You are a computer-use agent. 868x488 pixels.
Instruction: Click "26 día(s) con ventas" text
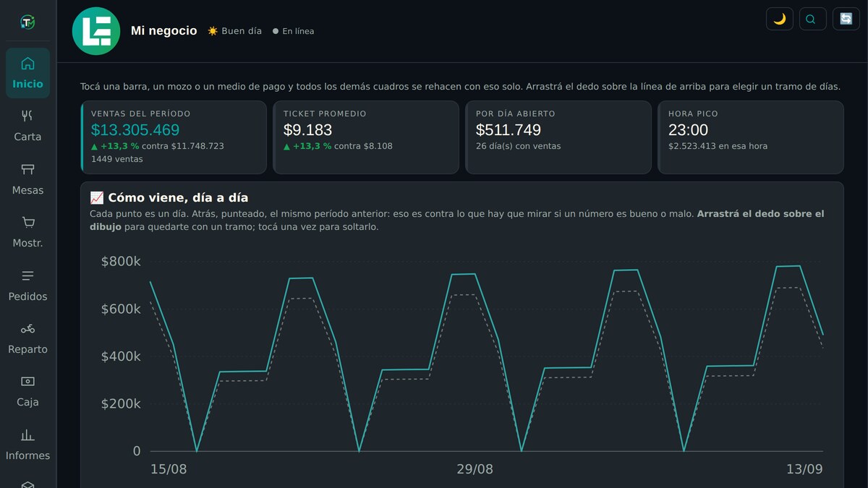tap(519, 146)
